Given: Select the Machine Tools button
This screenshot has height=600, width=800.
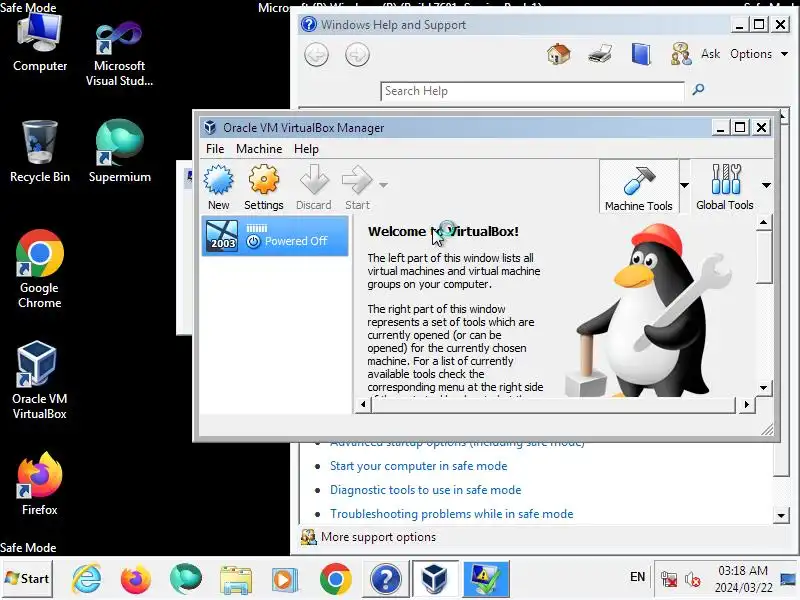Looking at the screenshot, I should 638,187.
